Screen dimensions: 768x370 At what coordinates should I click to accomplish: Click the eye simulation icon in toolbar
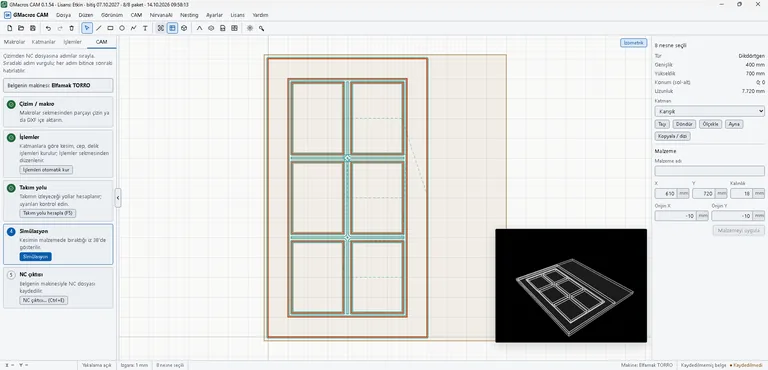pyautogui.click(x=211, y=28)
